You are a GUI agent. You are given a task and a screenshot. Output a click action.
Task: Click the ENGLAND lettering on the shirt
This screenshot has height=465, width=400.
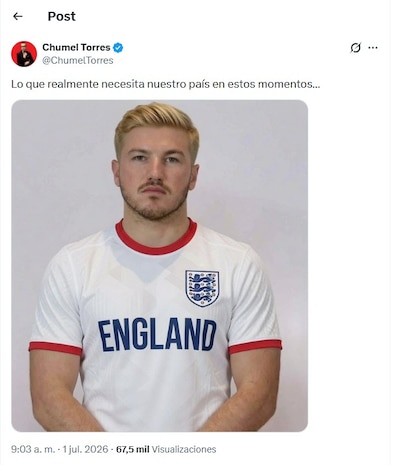tap(157, 334)
